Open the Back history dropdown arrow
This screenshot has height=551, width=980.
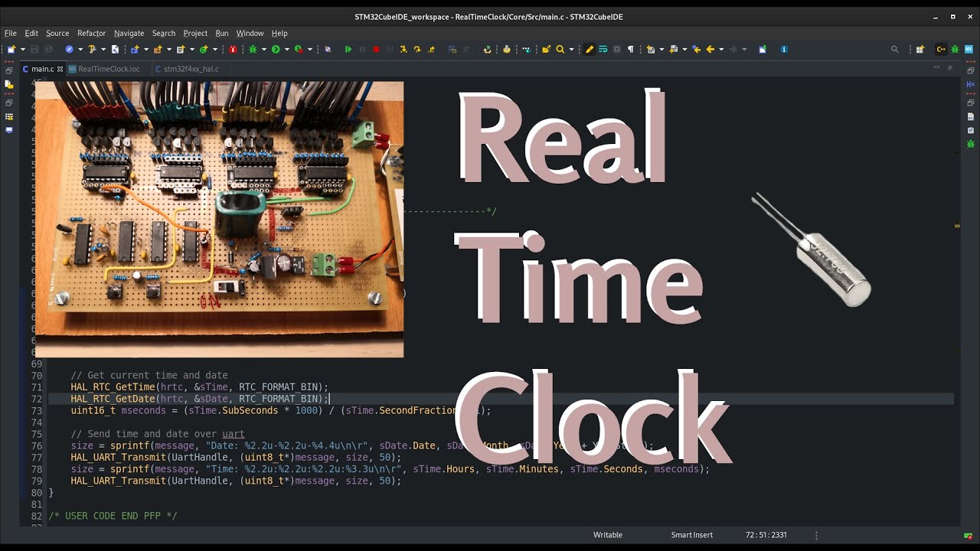click(x=721, y=49)
